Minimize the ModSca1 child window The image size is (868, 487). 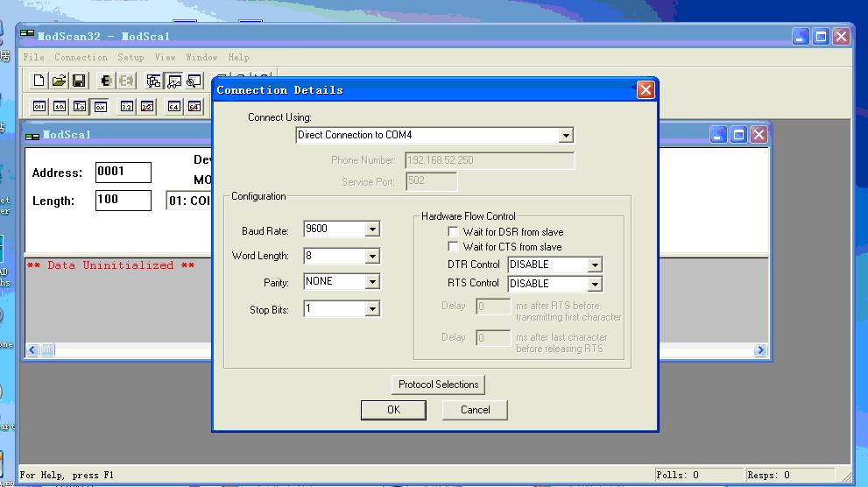pos(718,135)
